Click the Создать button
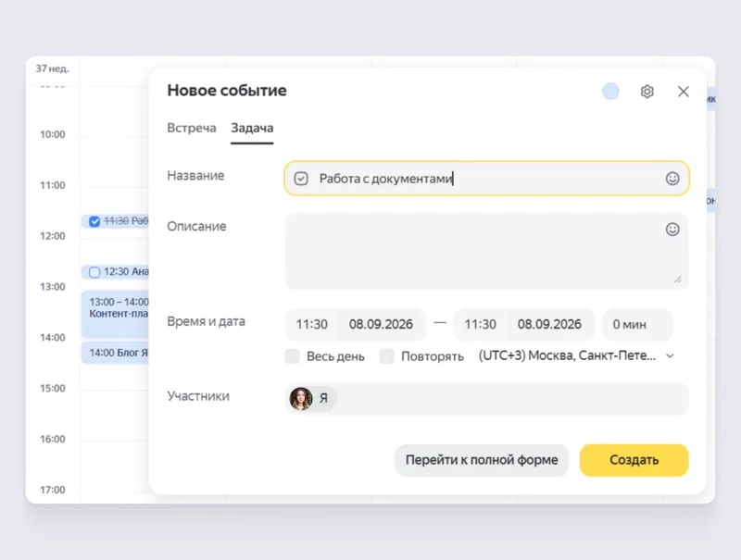The width and height of the screenshot is (741, 560). pyautogui.click(x=634, y=460)
